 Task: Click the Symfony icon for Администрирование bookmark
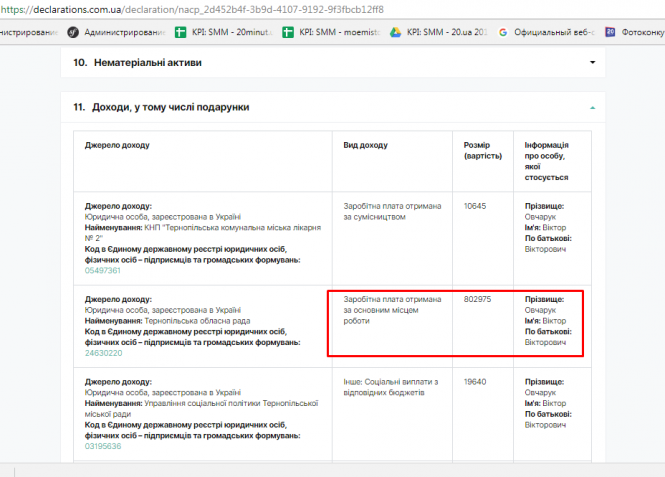[73, 32]
